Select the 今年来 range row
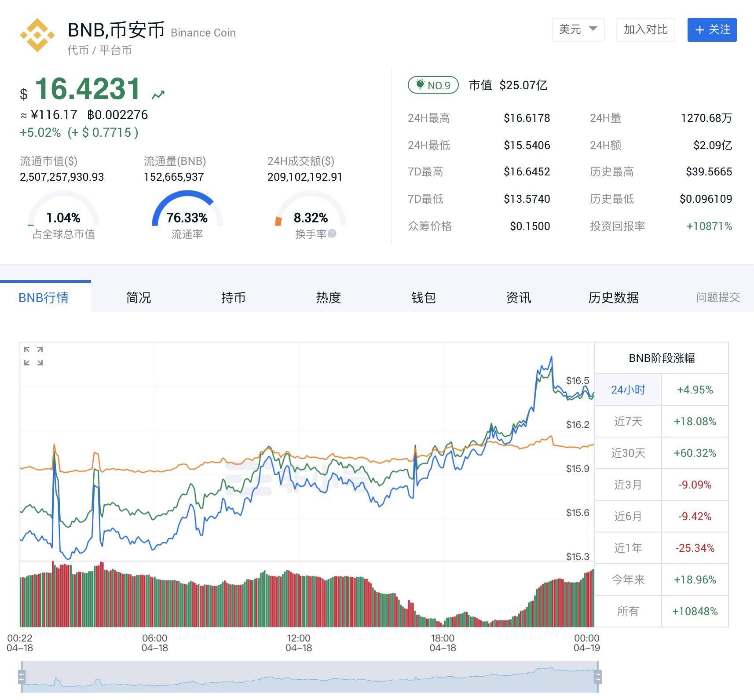This screenshot has height=700, width=754. [662, 580]
